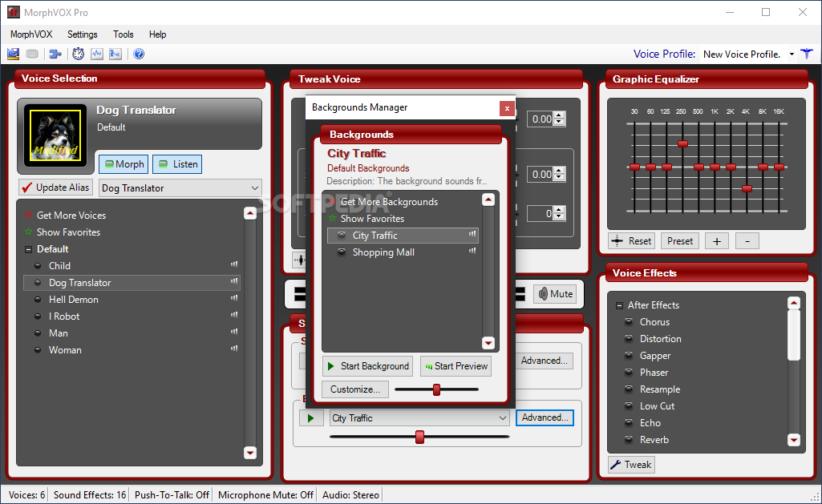The width and height of the screenshot is (822, 504).
Task: Click the signal bars icon next to Hell Demon
Action: pyautogui.click(x=234, y=298)
